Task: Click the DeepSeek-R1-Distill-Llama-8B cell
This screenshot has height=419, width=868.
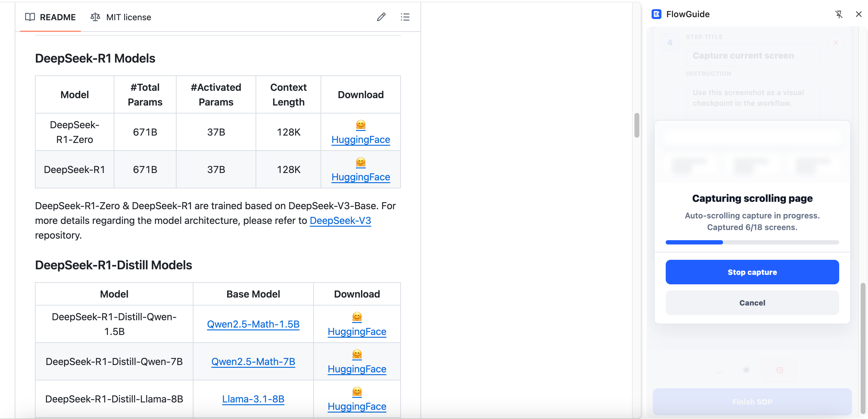Action: pyautogui.click(x=114, y=399)
